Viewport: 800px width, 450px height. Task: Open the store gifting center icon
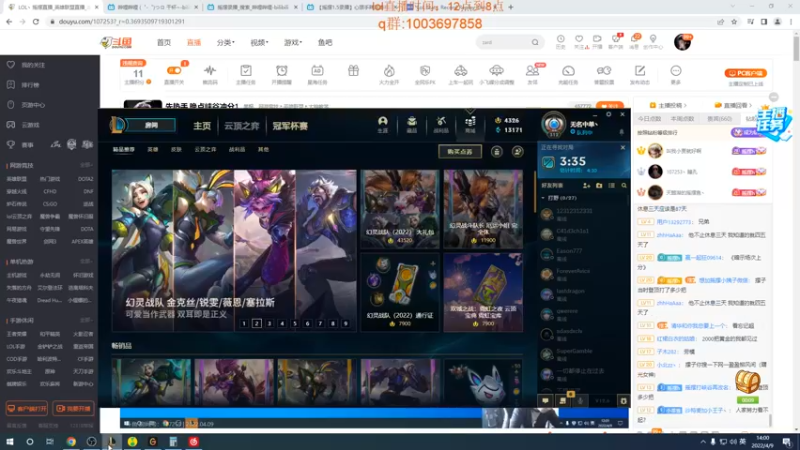click(496, 152)
